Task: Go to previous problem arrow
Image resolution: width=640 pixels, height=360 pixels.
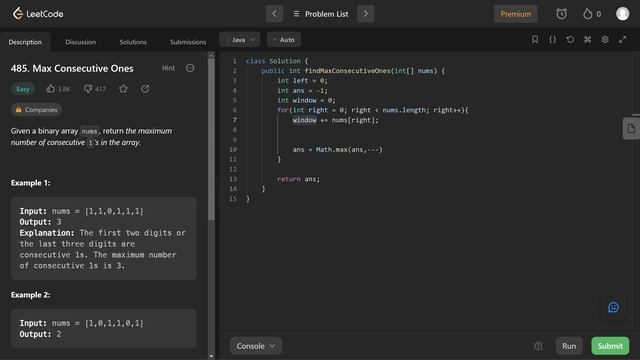Action: click(274, 14)
